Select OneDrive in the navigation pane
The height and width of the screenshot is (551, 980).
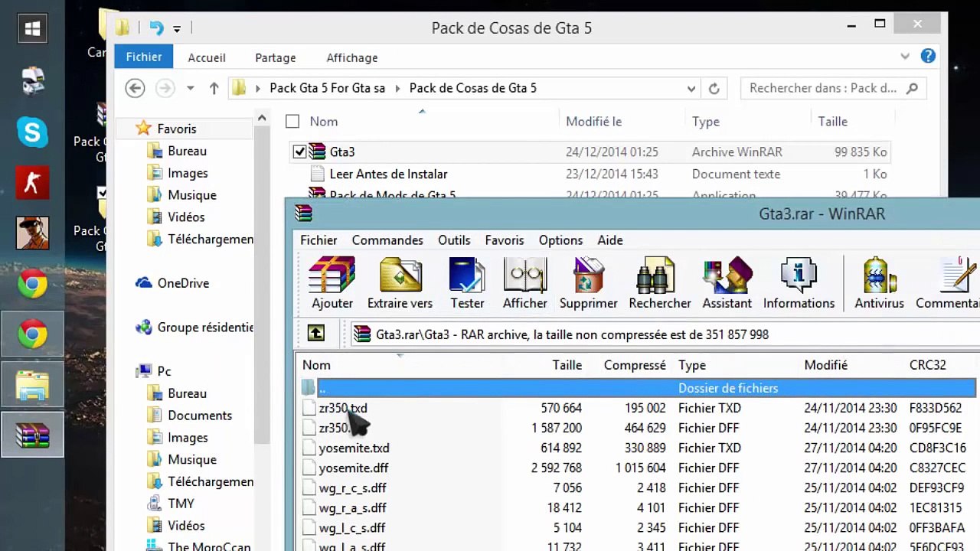click(183, 283)
